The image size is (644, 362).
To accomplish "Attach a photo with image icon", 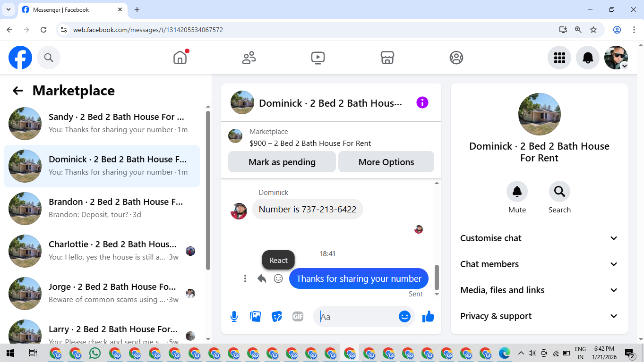I will click(256, 317).
